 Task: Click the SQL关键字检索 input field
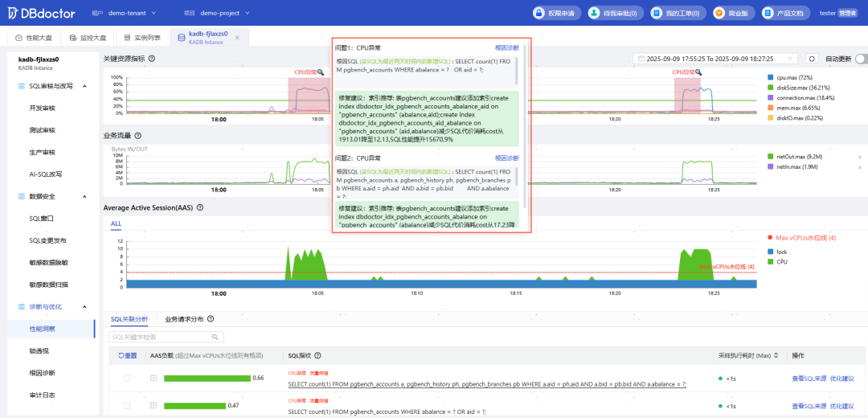(x=166, y=337)
